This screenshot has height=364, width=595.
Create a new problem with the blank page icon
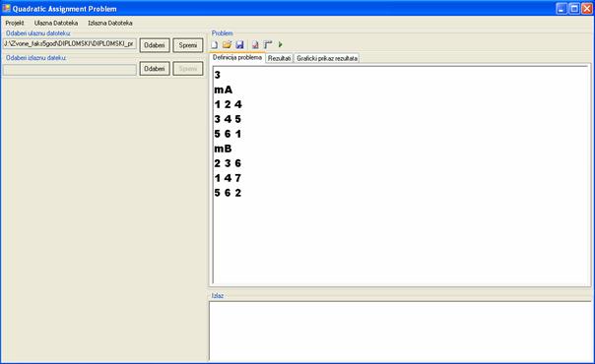pos(215,45)
